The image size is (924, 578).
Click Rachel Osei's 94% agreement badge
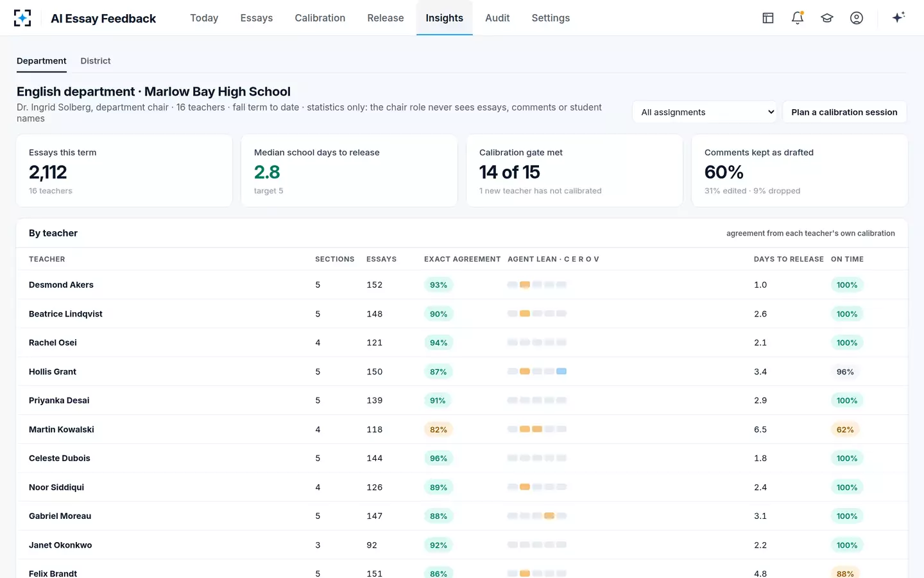[x=439, y=343]
